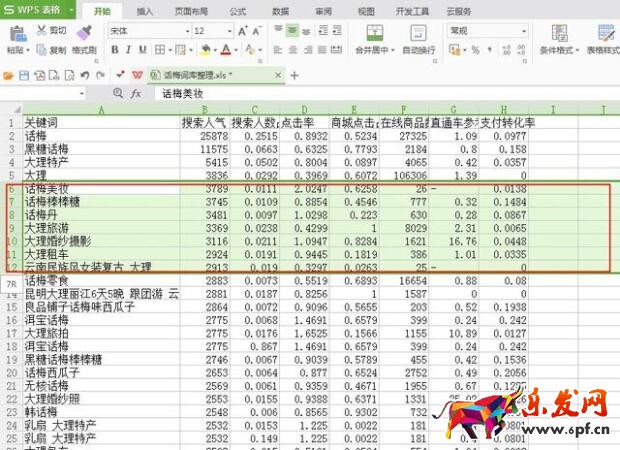
Task: Toggle Italic formatting
Action: pyautogui.click(x=127, y=50)
